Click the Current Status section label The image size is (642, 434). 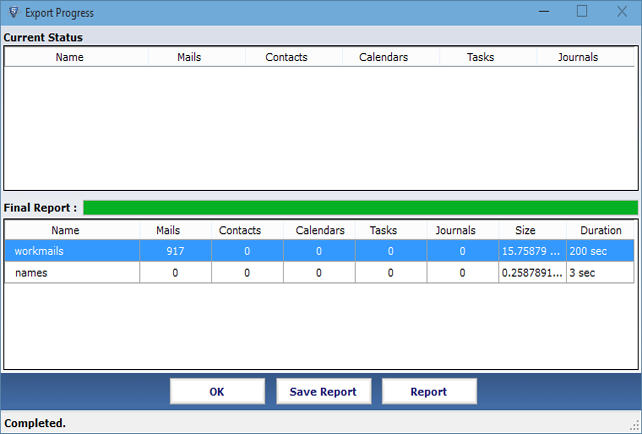pyautogui.click(x=43, y=37)
